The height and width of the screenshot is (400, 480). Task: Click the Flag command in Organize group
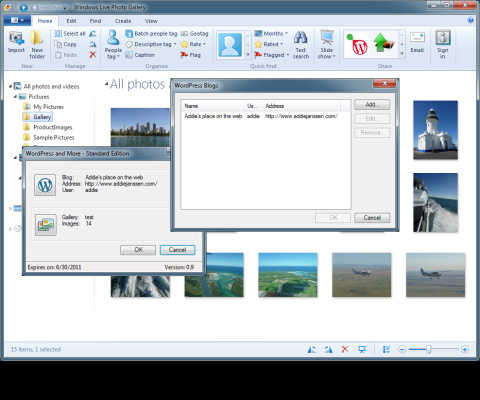tap(191, 55)
